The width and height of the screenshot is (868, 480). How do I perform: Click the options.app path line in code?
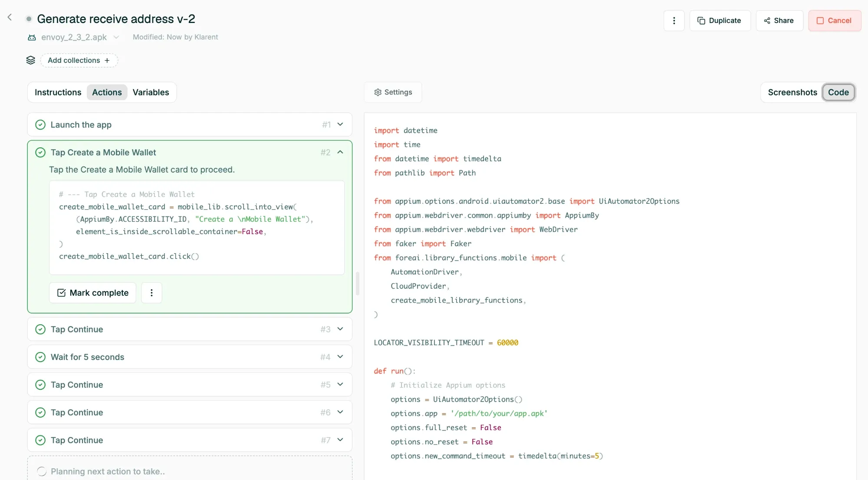469,414
